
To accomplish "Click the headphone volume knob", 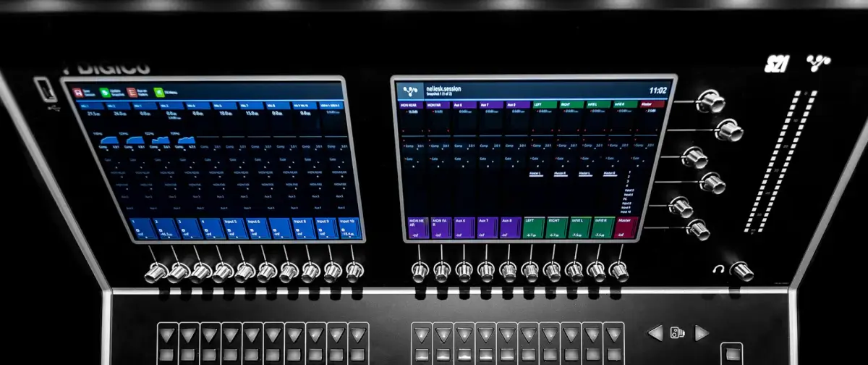I will tap(740, 271).
